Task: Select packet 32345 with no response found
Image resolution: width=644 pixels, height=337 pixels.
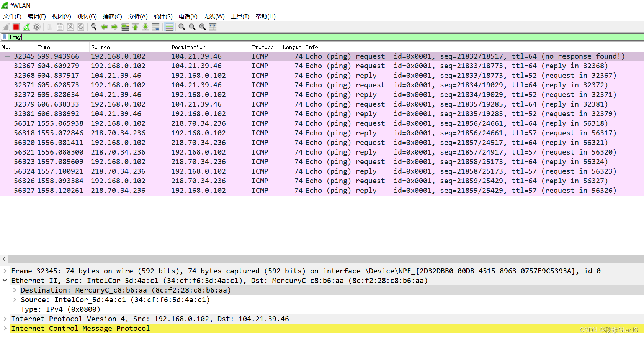Action: [322, 56]
